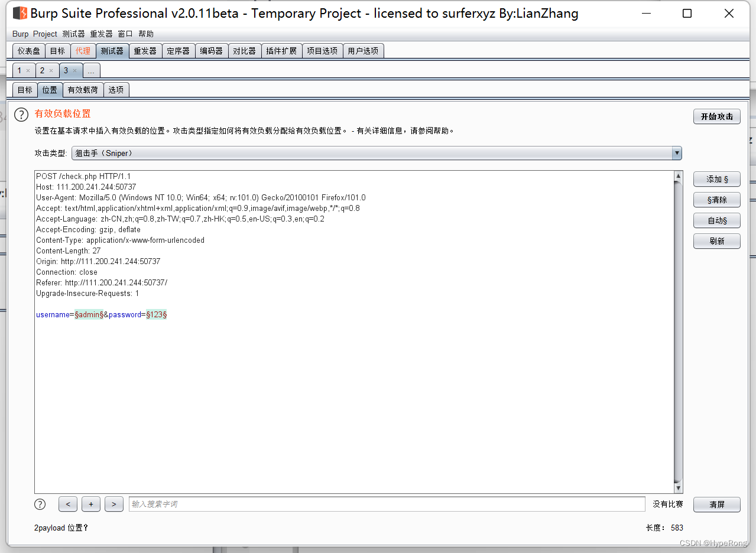
Task: Click the 没有比赛 match count label
Action: coord(668,504)
